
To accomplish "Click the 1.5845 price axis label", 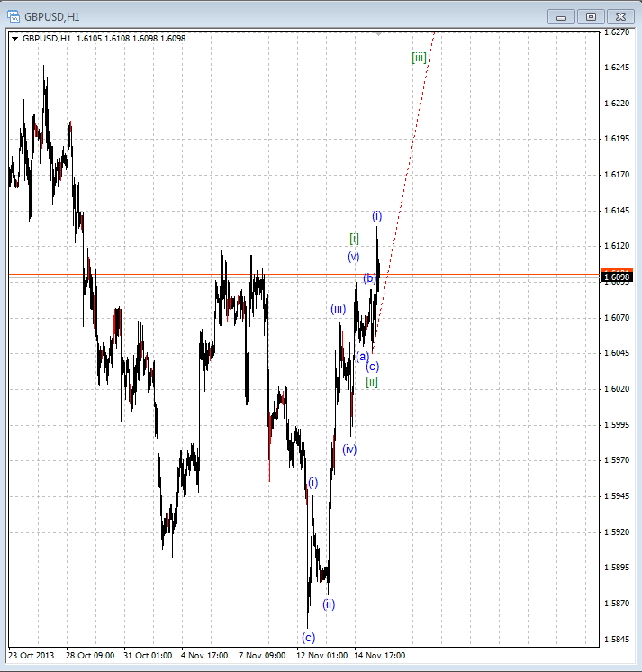I will pos(617,639).
